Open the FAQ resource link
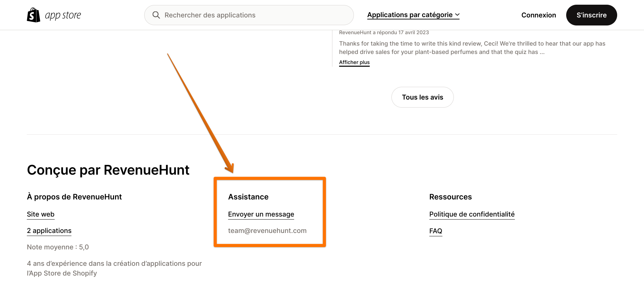 435,231
